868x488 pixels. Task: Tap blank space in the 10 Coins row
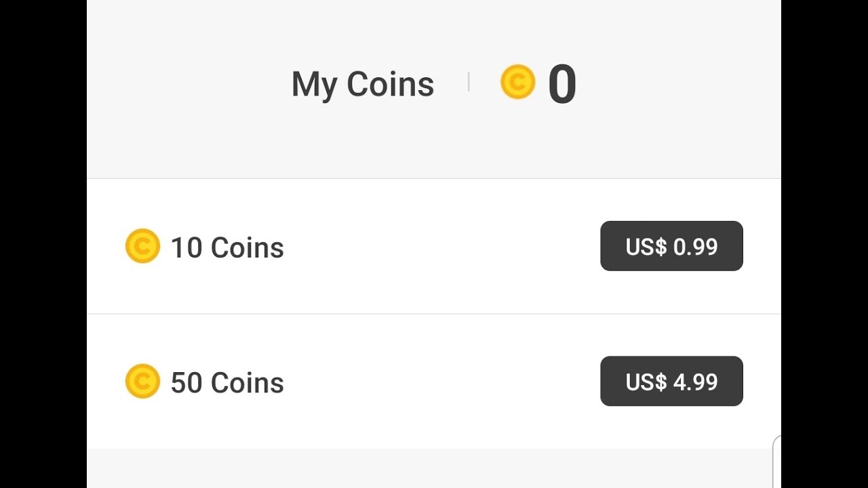[441, 247]
